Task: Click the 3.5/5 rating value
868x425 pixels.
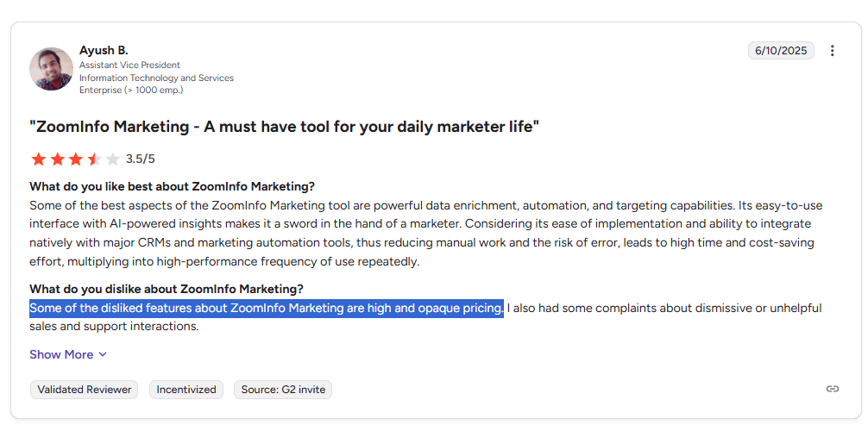Action: pyautogui.click(x=141, y=159)
